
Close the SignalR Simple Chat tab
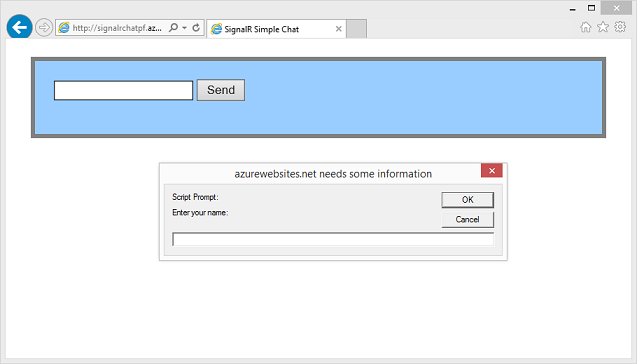[x=338, y=29]
